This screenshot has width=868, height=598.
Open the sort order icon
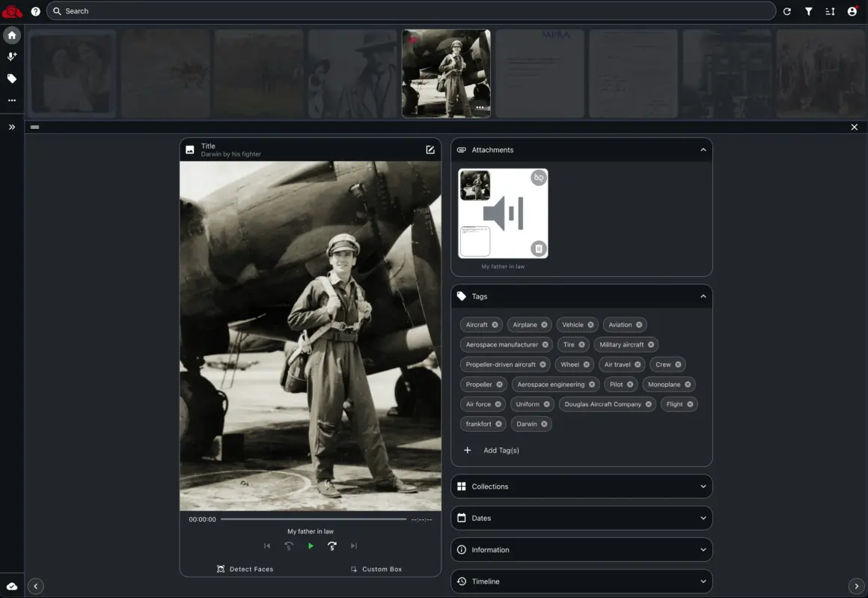(x=830, y=11)
